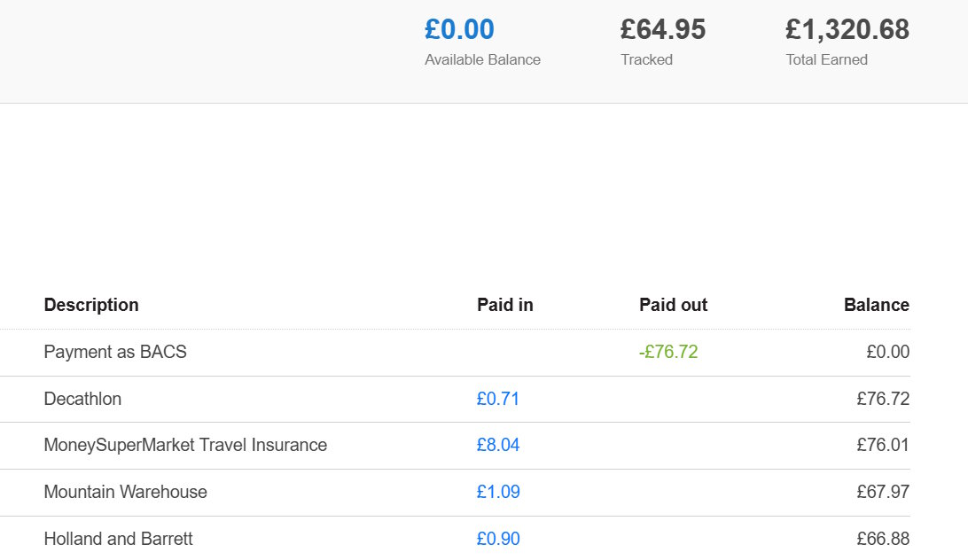
Task: Click the Paid out column header
Action: click(x=673, y=305)
